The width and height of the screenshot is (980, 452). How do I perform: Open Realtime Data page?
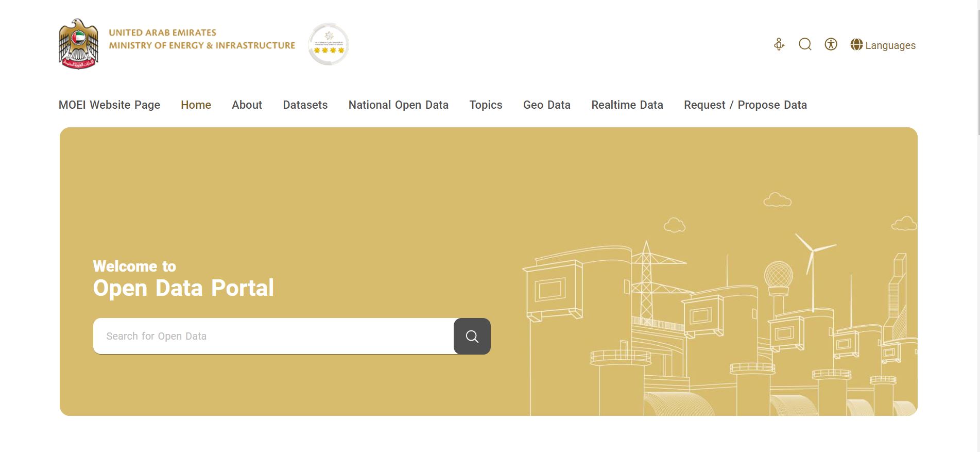pos(627,105)
